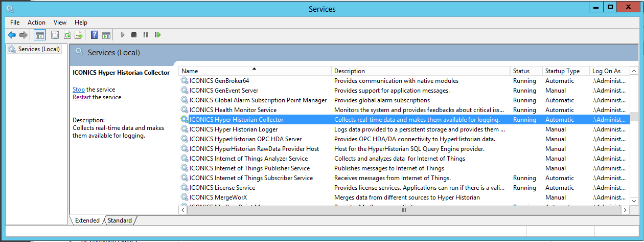
Task: Sort by the Startup Type column header
Action: tap(562, 71)
